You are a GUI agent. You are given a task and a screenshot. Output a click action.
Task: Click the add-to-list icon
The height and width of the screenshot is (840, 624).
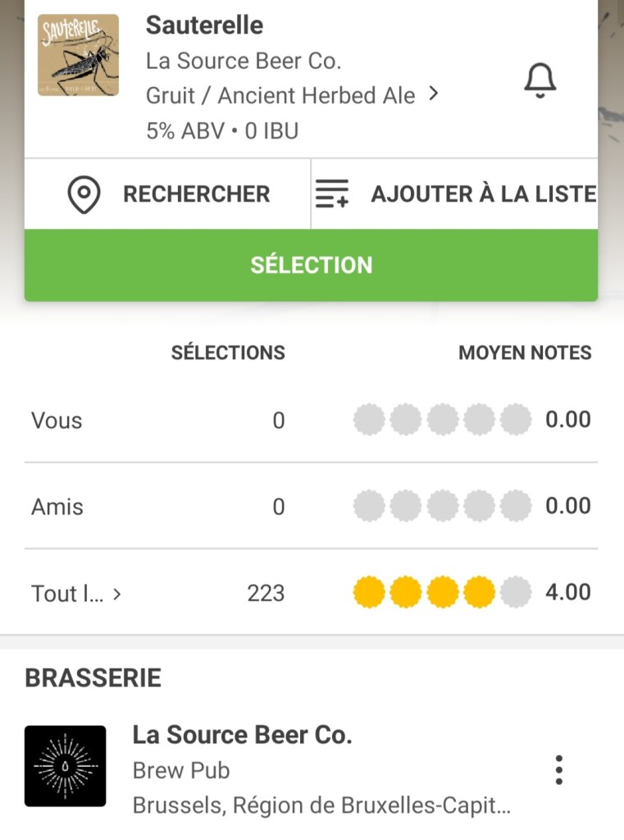(x=332, y=194)
